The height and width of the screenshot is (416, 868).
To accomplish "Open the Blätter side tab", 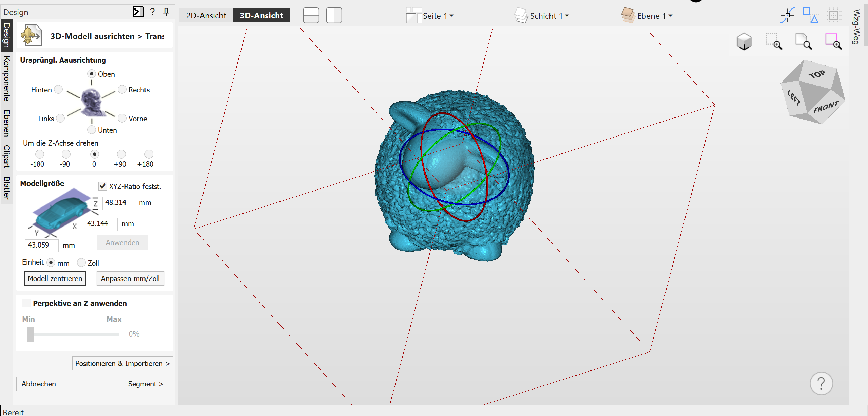I will coord(6,188).
